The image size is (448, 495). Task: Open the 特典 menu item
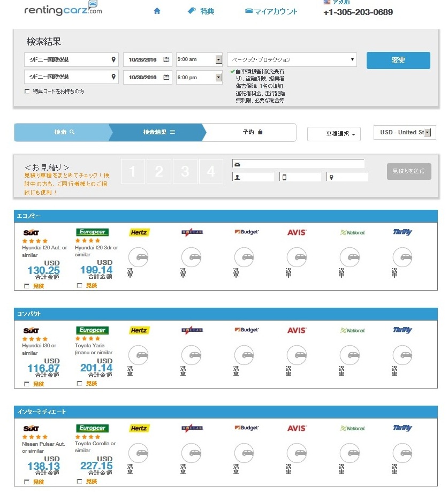(201, 11)
